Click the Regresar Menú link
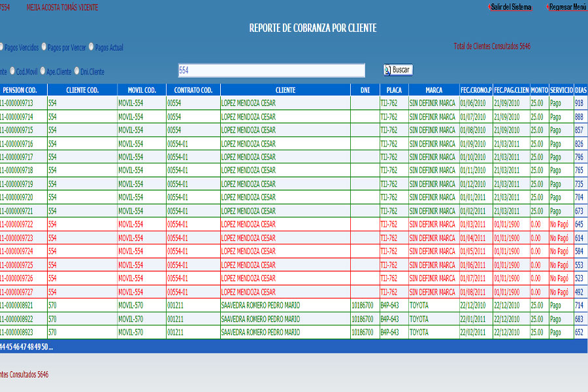588x392 pixels. click(567, 7)
